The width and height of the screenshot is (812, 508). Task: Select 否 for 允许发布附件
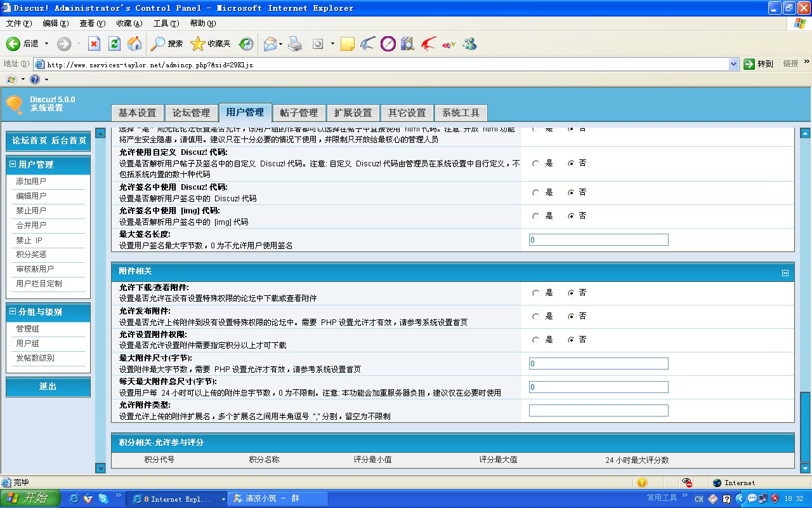(x=571, y=316)
